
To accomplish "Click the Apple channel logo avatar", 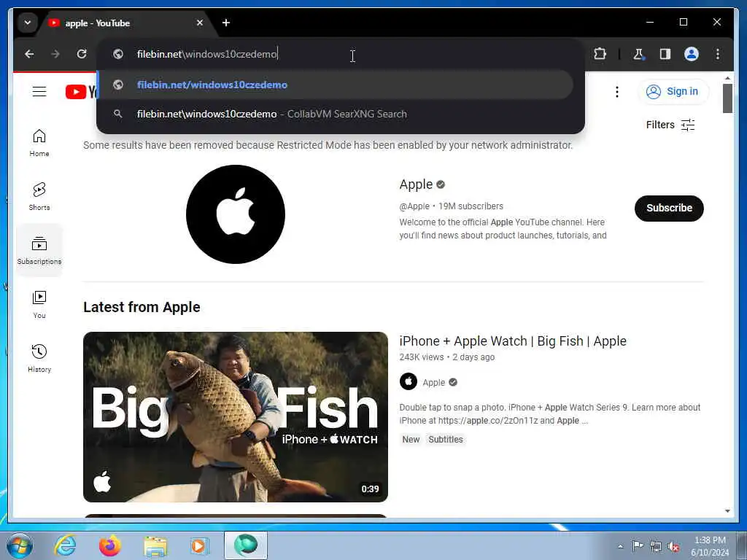I will point(236,214).
